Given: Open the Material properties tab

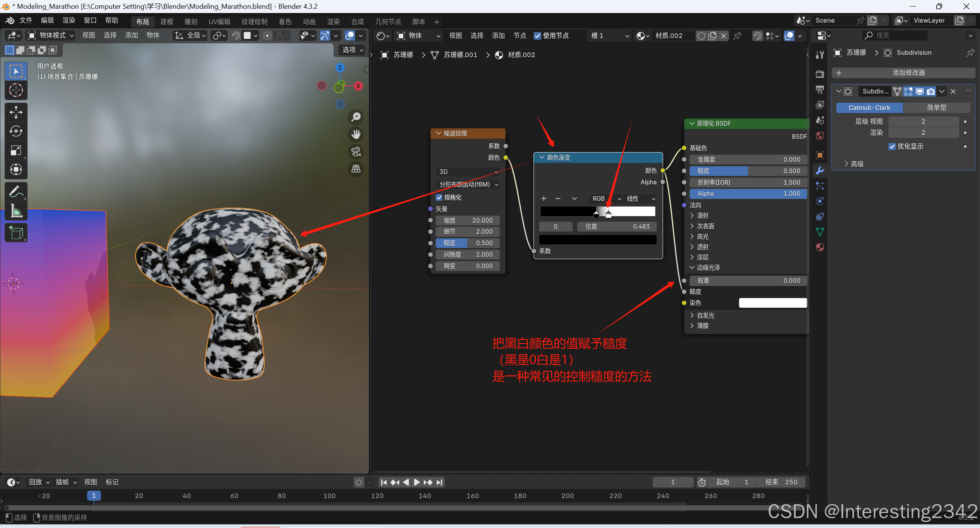Looking at the screenshot, I should [x=820, y=247].
